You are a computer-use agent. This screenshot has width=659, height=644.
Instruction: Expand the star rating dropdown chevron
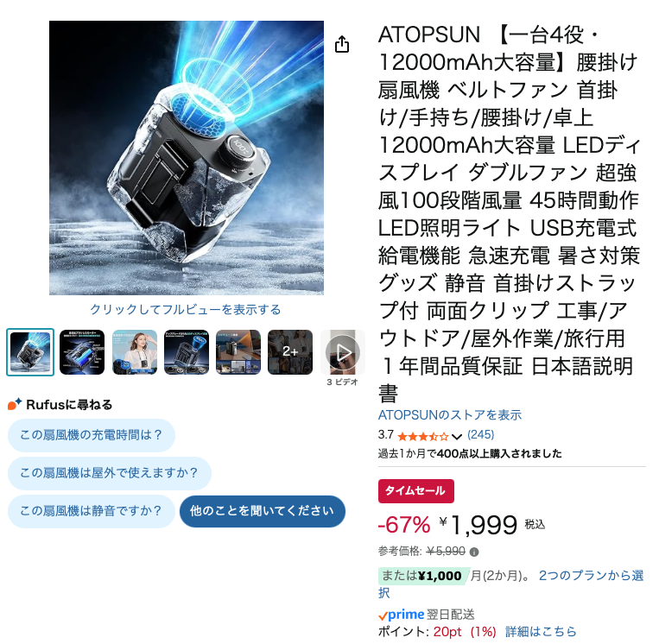pos(457,437)
